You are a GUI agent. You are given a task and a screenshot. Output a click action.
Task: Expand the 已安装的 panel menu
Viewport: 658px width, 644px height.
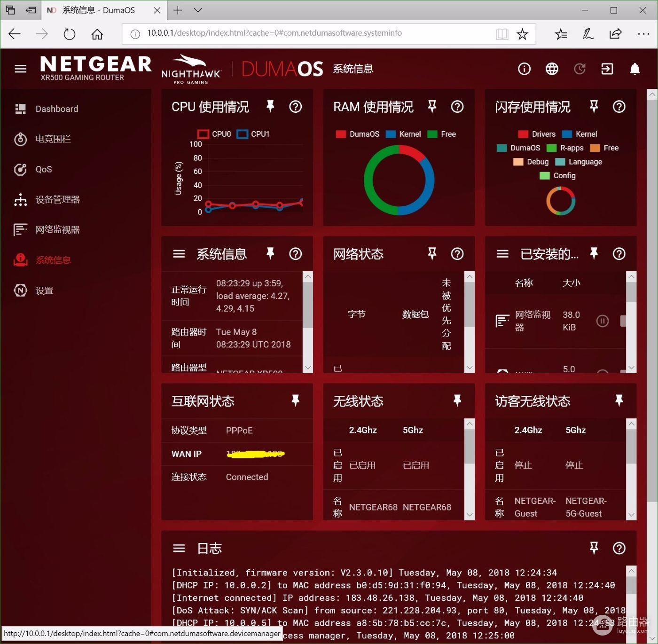pos(502,254)
